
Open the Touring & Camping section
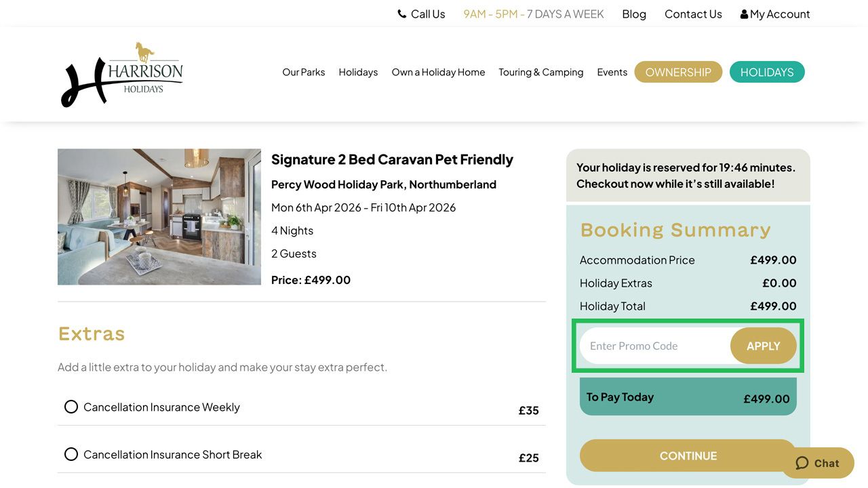(541, 72)
